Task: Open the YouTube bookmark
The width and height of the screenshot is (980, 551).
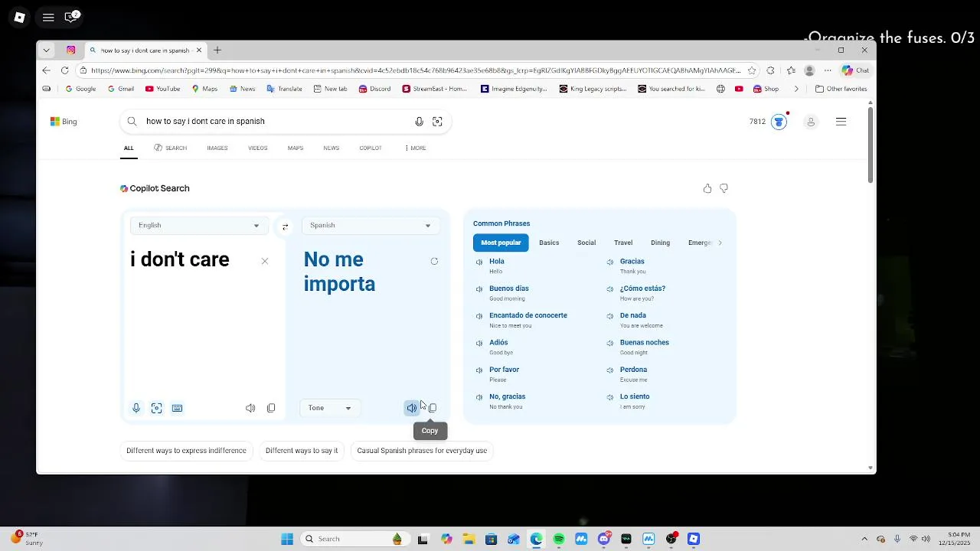Action: (x=162, y=89)
